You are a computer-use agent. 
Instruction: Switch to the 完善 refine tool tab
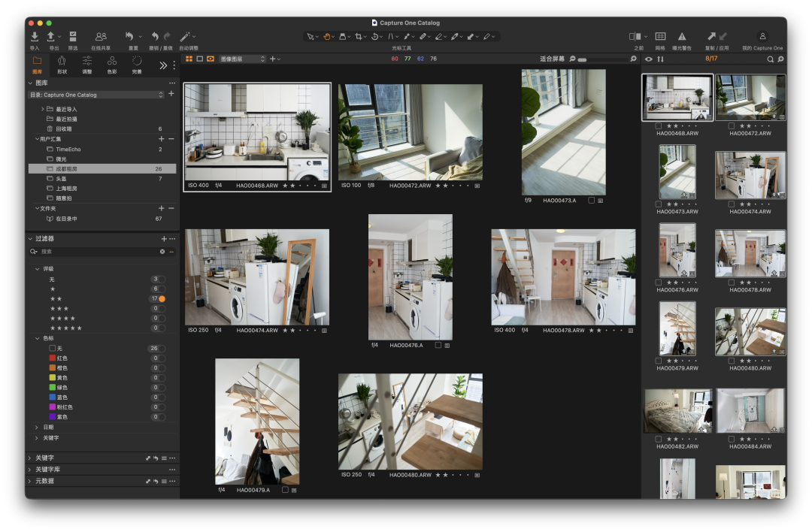[x=137, y=65]
